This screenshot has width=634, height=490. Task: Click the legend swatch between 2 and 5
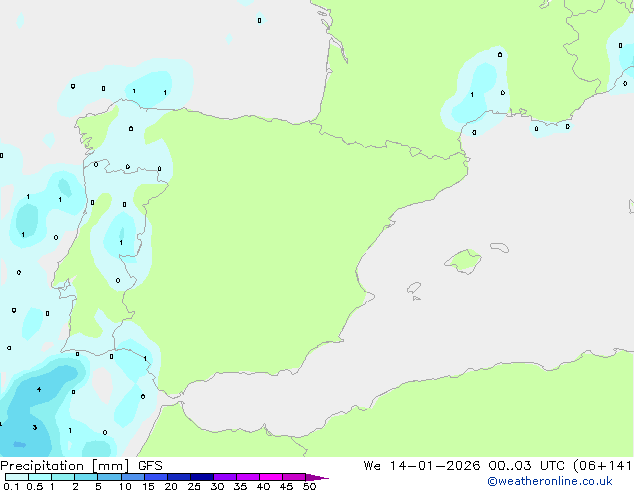tap(86, 477)
